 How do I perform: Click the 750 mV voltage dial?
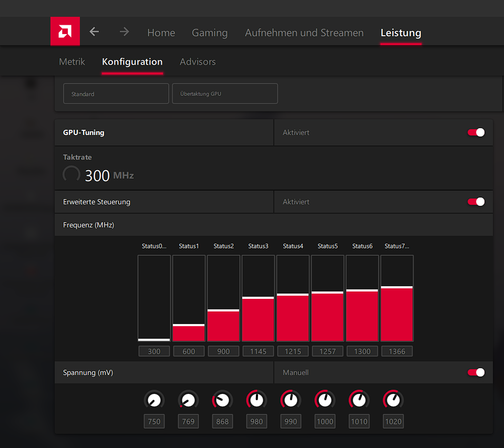pyautogui.click(x=154, y=400)
